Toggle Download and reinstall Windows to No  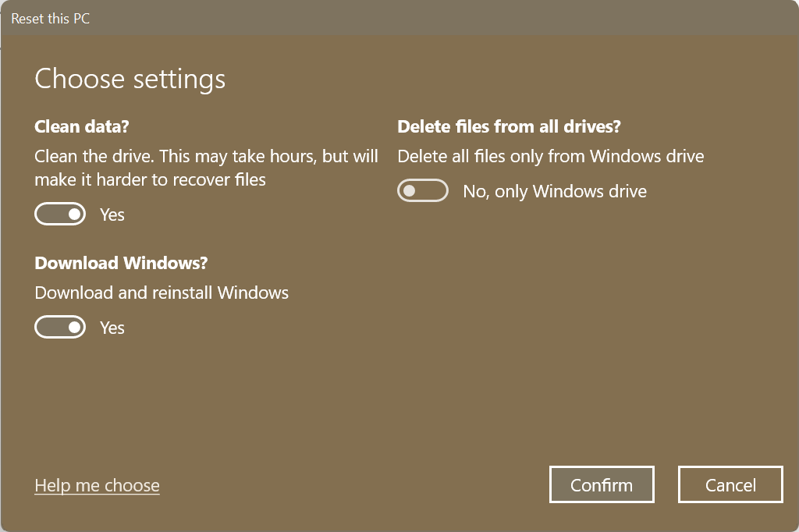pyautogui.click(x=60, y=327)
